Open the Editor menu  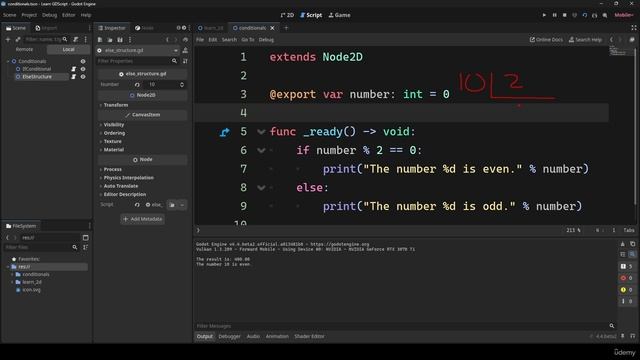(x=69, y=15)
